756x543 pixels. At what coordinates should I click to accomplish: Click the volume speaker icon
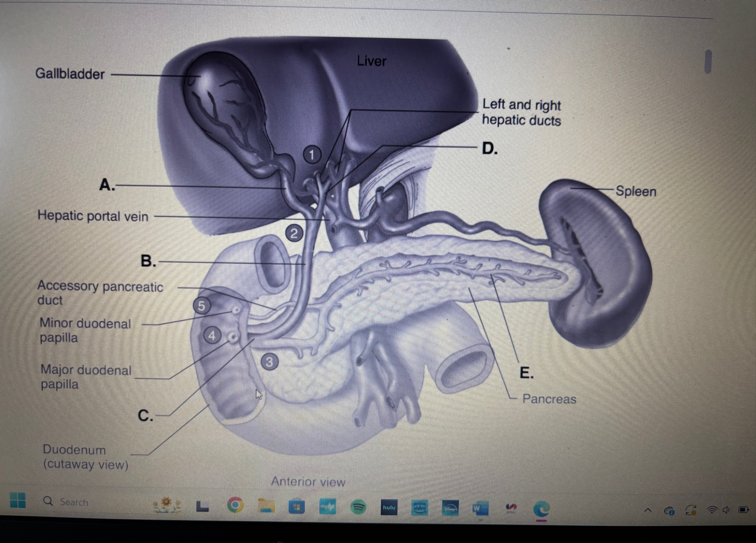tap(726, 510)
